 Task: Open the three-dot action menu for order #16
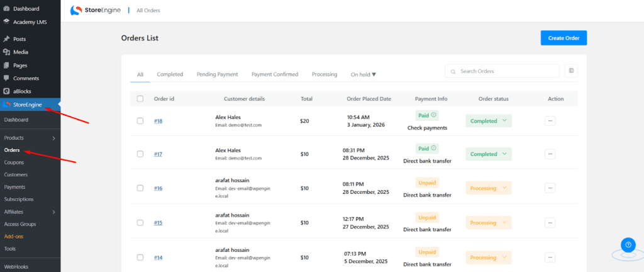[550, 188]
